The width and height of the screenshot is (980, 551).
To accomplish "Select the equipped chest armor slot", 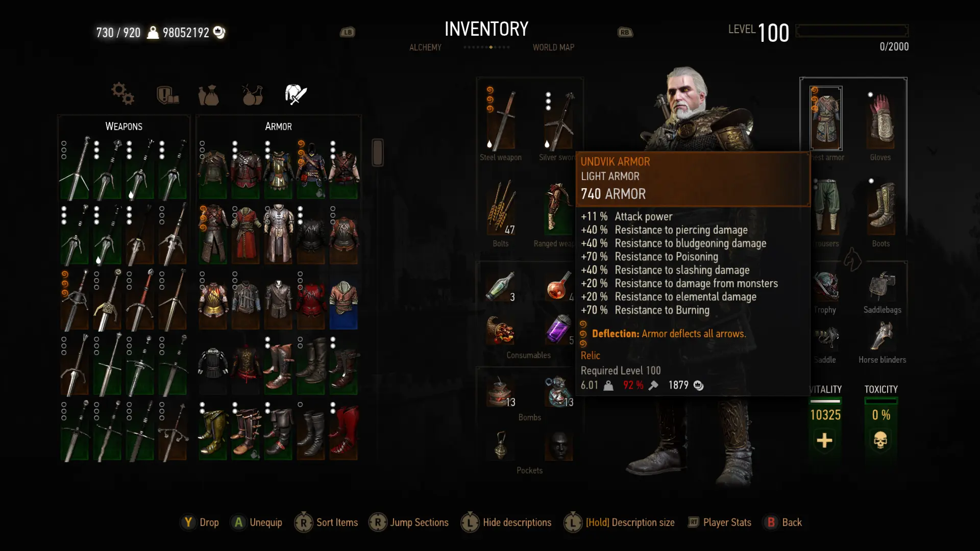I will click(x=826, y=118).
